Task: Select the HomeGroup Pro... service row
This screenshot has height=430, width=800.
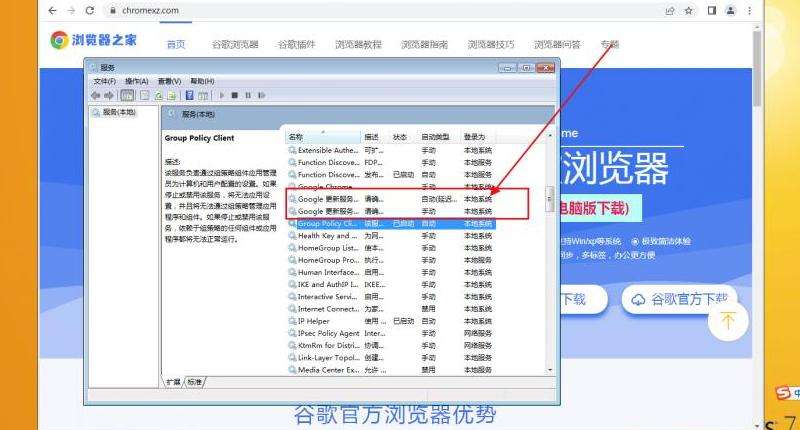Action: (390, 260)
